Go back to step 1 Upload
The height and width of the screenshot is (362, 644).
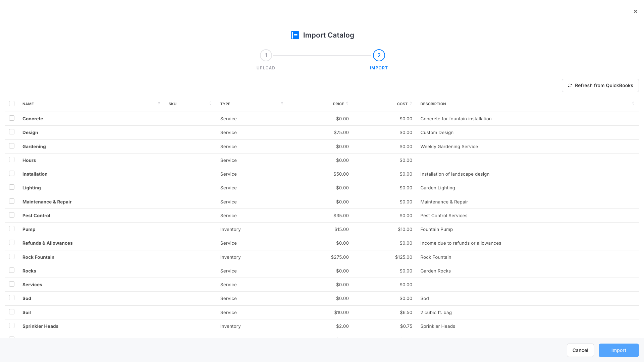(266, 55)
